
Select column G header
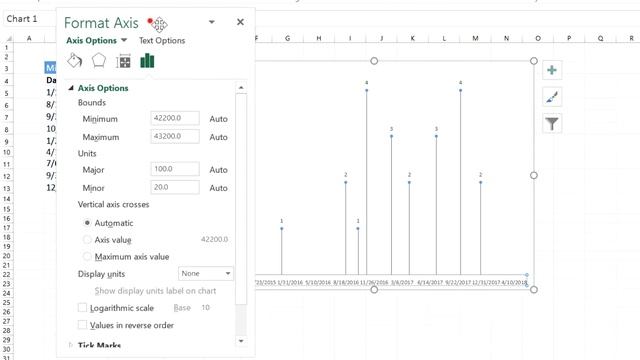coord(287,38)
